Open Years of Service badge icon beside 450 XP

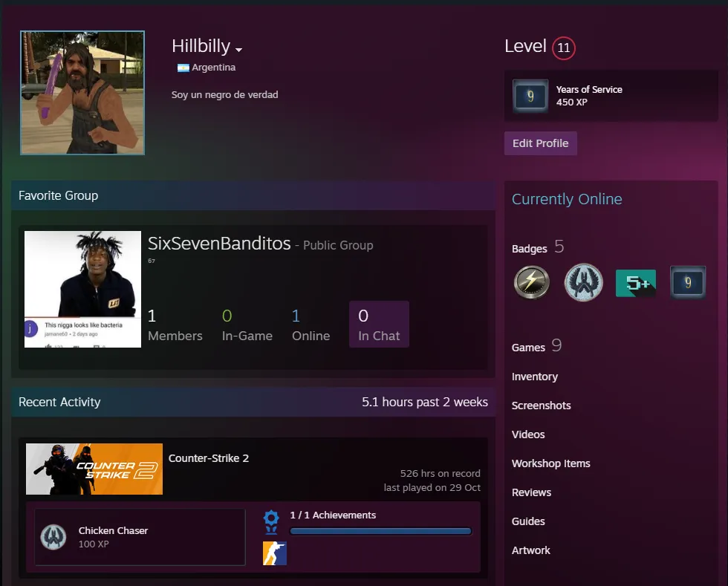point(530,96)
